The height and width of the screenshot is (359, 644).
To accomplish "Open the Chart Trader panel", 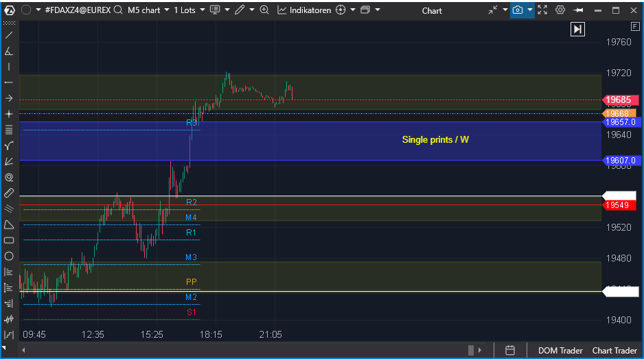I will click(x=614, y=351).
